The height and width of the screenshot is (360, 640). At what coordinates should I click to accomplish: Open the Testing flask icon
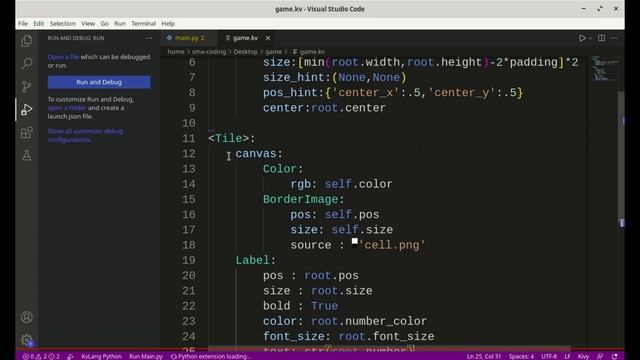(x=27, y=155)
